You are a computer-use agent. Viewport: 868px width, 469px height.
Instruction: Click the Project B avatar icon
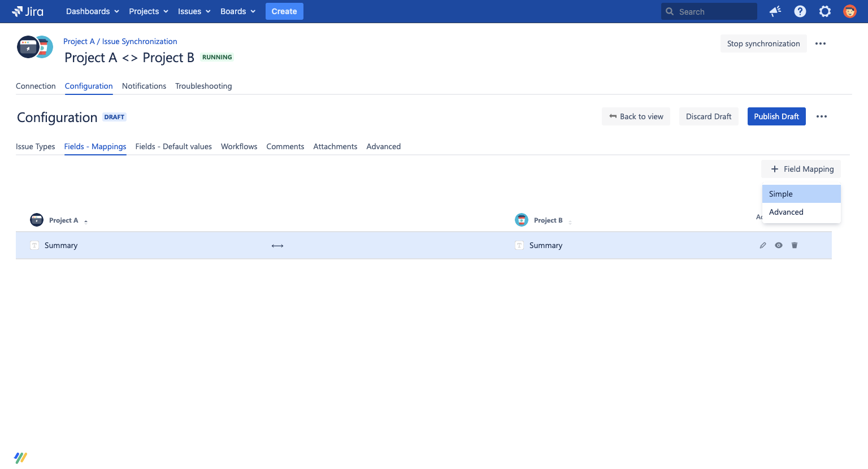point(520,220)
